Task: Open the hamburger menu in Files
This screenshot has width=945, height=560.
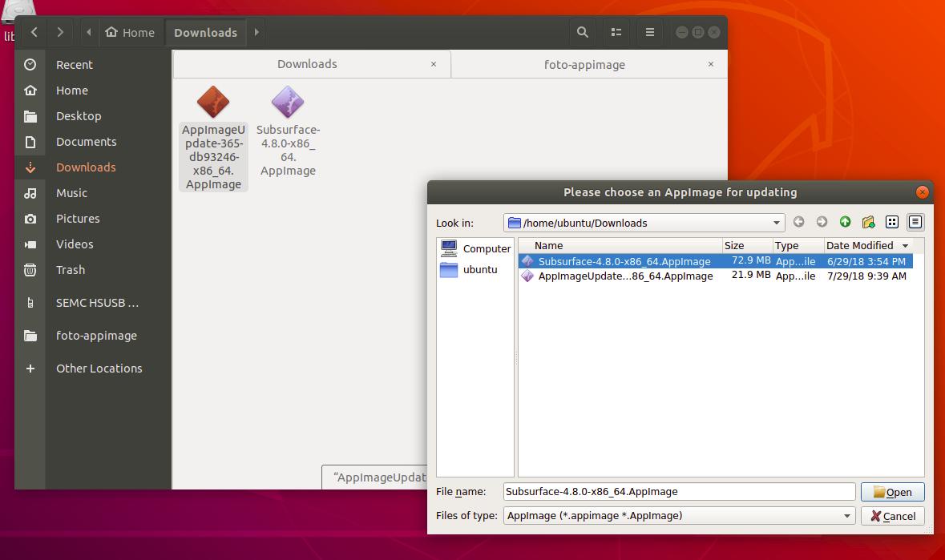Action: click(650, 32)
